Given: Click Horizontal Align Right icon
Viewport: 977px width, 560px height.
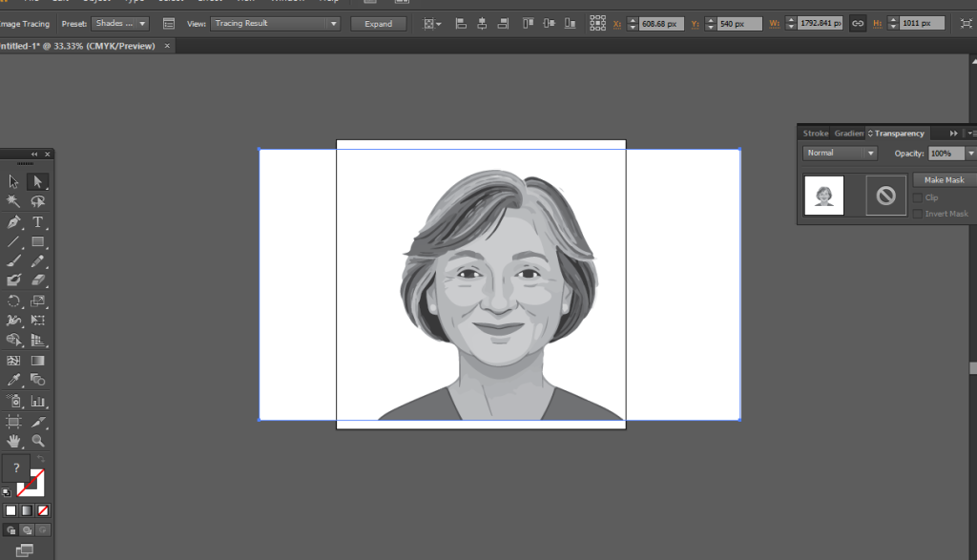Looking at the screenshot, I should [x=503, y=24].
